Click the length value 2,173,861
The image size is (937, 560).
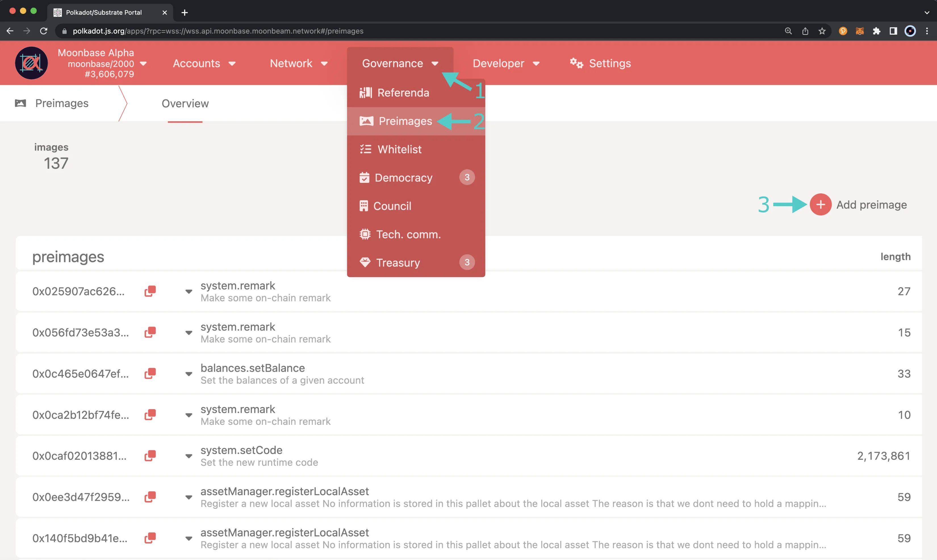coord(883,456)
